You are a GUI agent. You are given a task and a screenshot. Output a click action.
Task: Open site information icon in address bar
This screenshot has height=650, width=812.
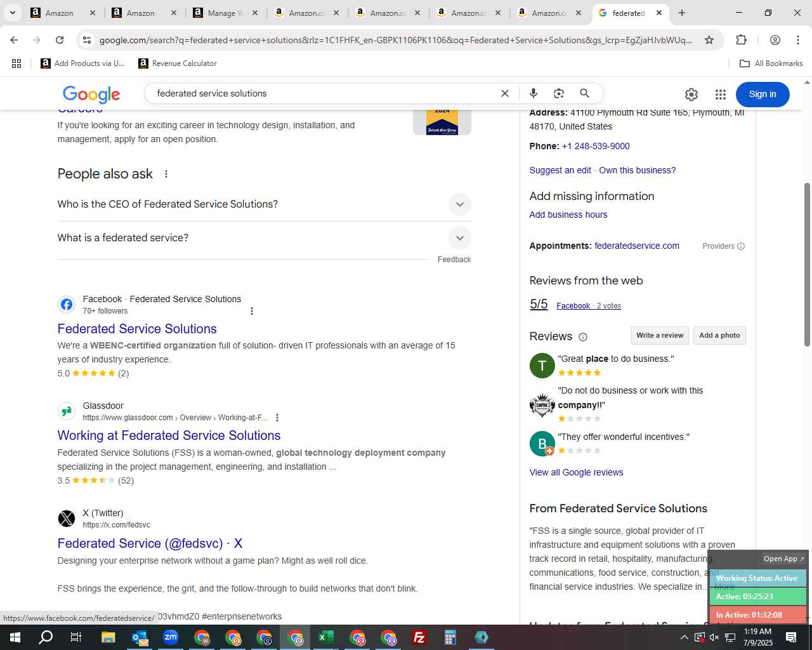point(87,40)
